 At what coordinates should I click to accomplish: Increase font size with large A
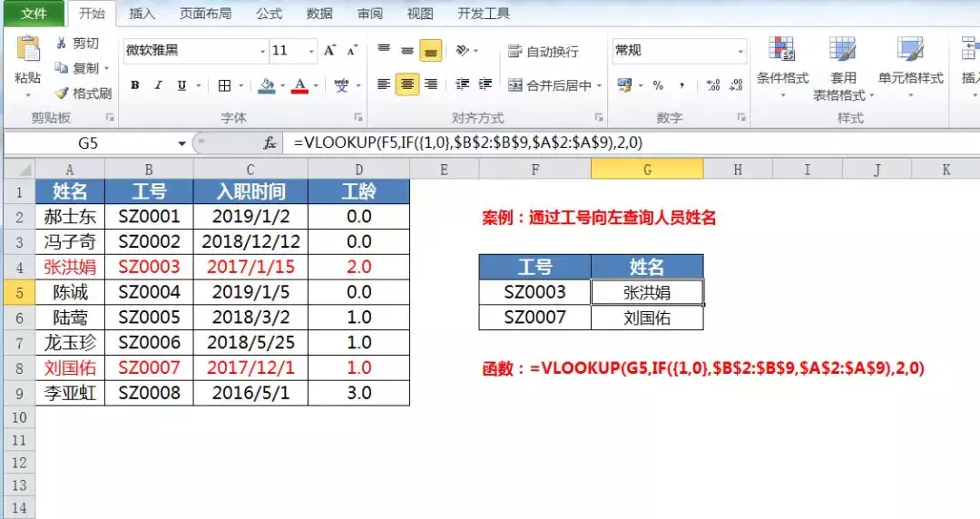[329, 51]
